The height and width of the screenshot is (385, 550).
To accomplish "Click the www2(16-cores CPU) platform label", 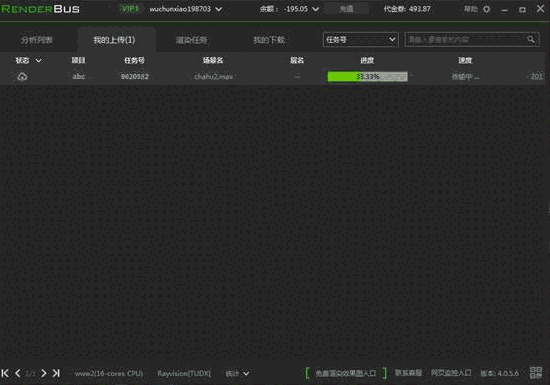I will (109, 373).
